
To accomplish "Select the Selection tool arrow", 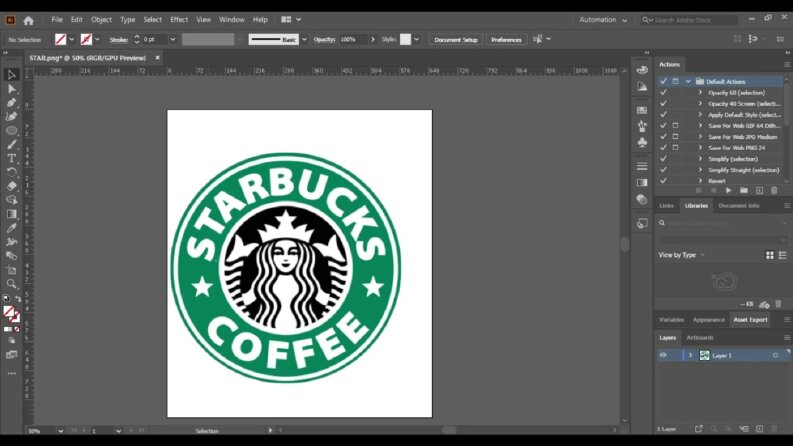I will pyautogui.click(x=11, y=75).
